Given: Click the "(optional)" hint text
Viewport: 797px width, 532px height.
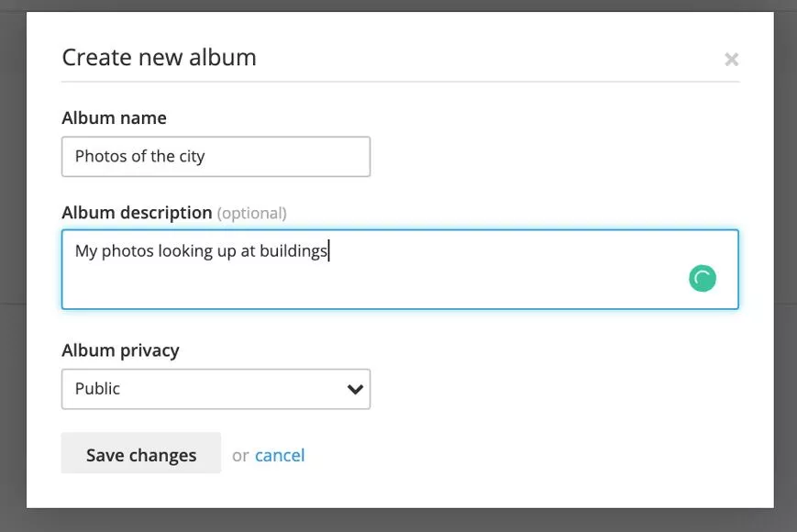Looking at the screenshot, I should point(251,214).
